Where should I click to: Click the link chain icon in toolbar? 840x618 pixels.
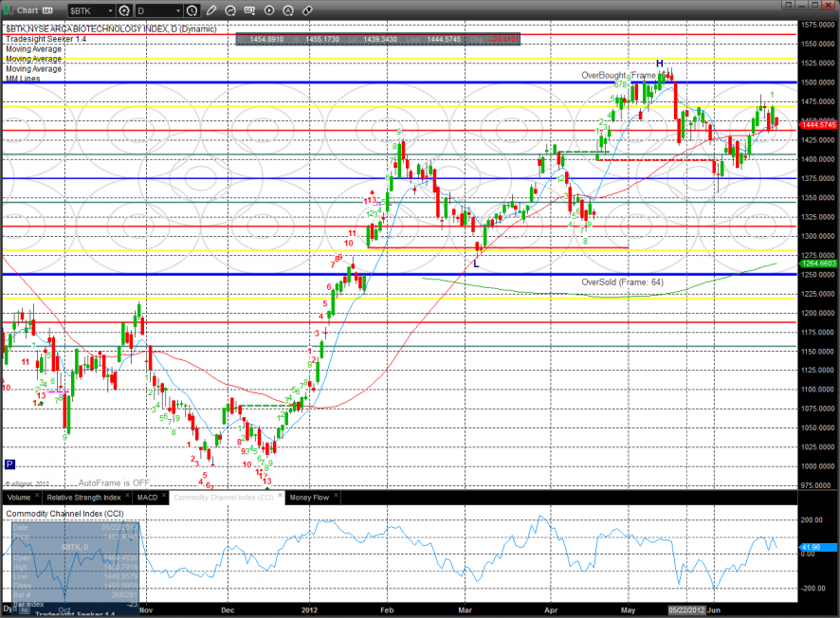click(307, 10)
